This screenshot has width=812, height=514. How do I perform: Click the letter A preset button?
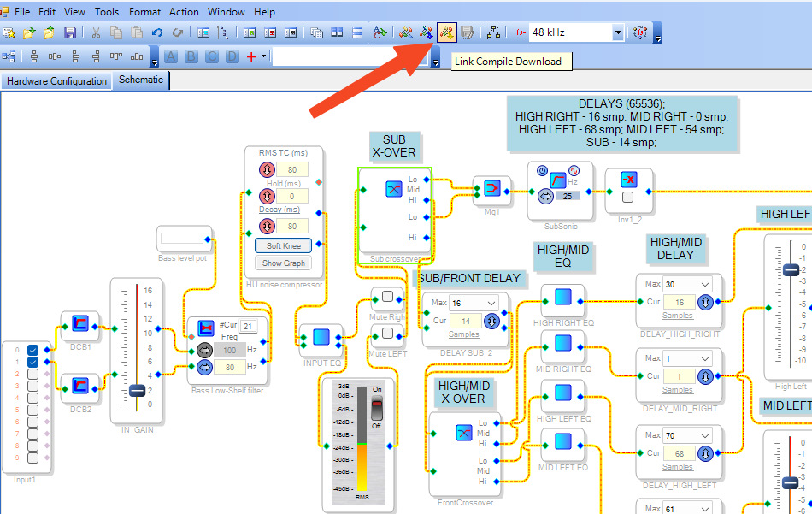(171, 56)
